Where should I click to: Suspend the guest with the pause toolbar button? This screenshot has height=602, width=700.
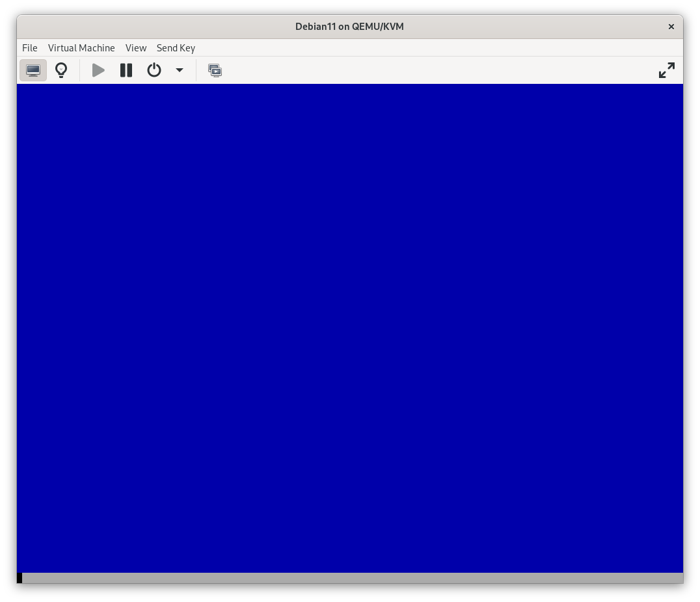pos(126,70)
